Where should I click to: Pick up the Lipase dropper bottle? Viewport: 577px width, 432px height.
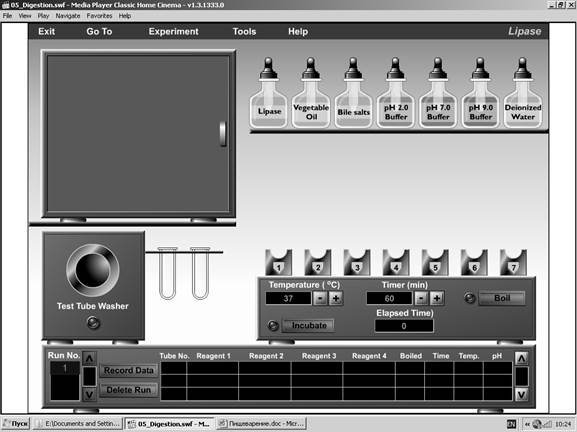pyautogui.click(x=269, y=92)
